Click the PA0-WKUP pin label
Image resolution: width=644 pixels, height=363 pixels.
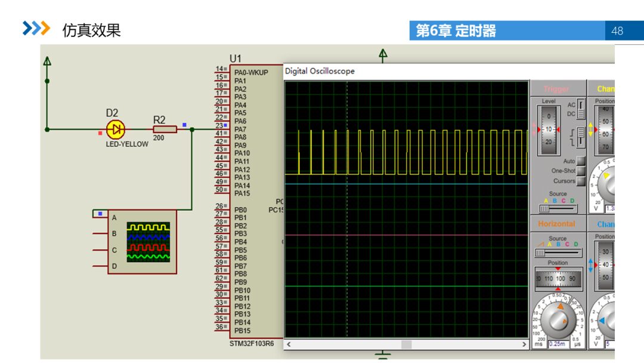251,73
